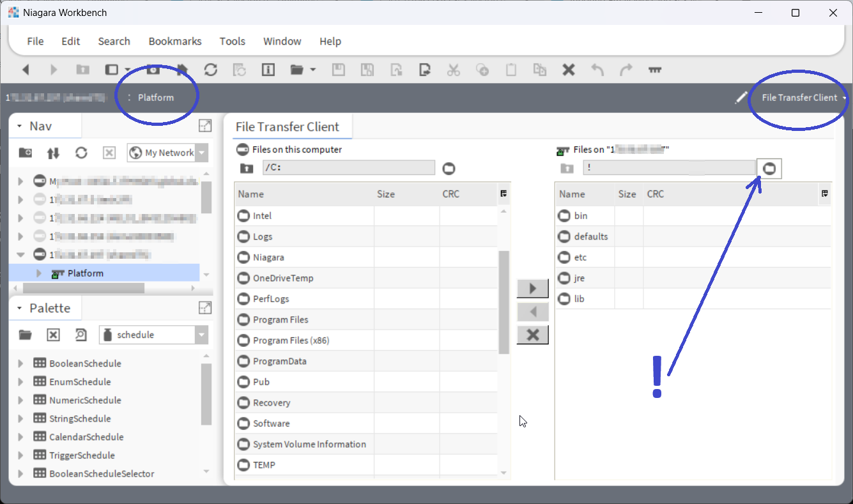Click the right-arrow transfer to remote button
853x504 pixels.
(533, 288)
